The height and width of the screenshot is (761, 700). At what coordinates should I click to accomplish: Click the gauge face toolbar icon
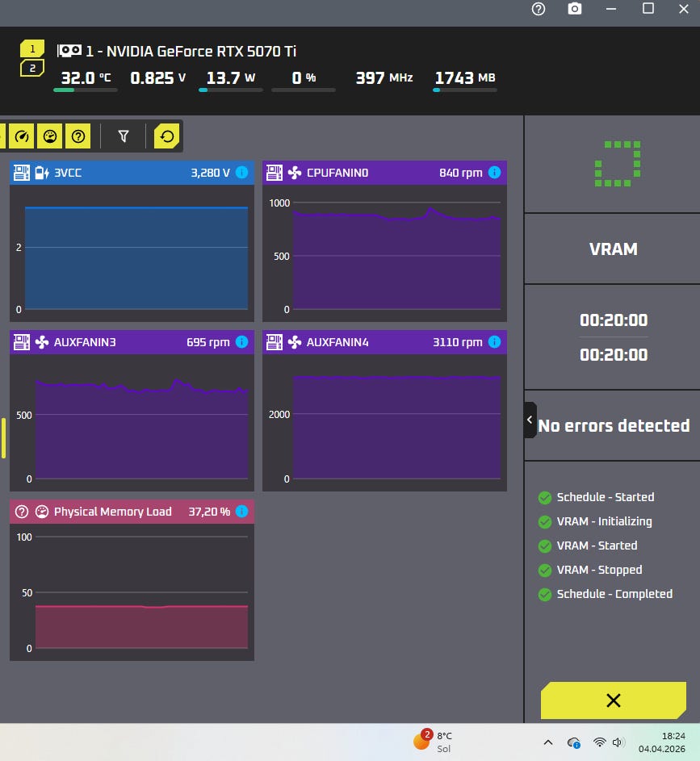click(50, 136)
